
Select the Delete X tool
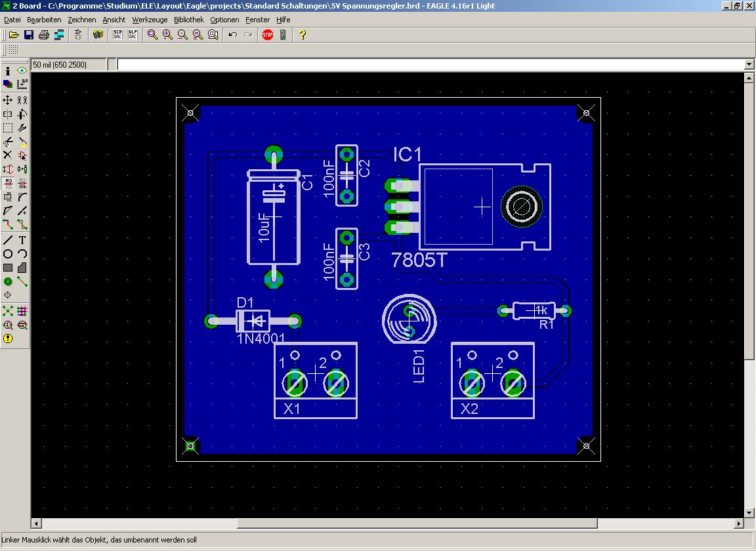pyautogui.click(x=8, y=155)
